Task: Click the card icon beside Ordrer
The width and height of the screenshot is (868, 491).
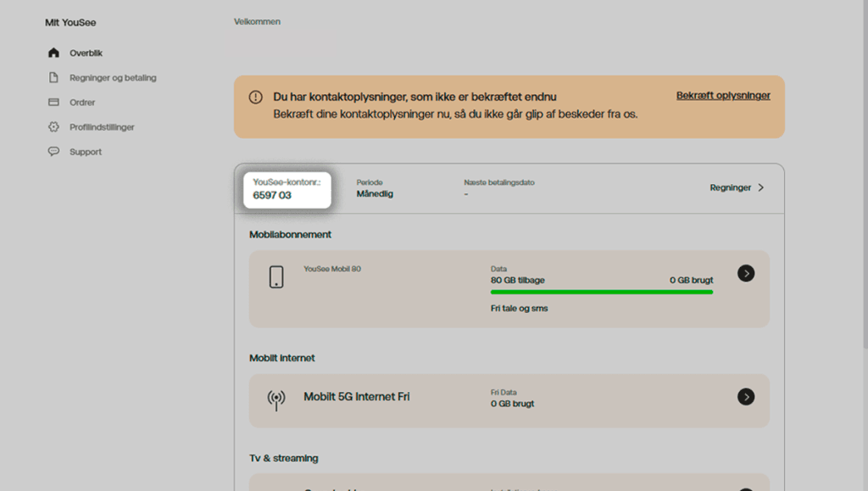Action: point(53,103)
